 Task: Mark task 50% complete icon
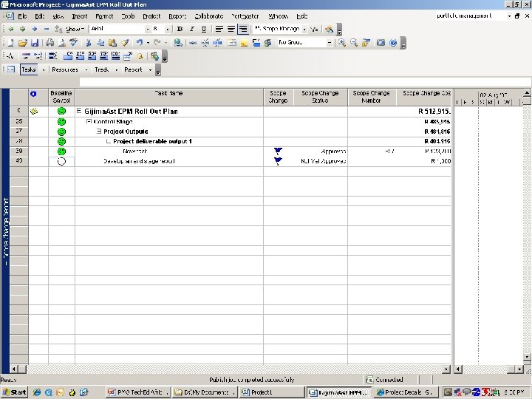point(92,56)
